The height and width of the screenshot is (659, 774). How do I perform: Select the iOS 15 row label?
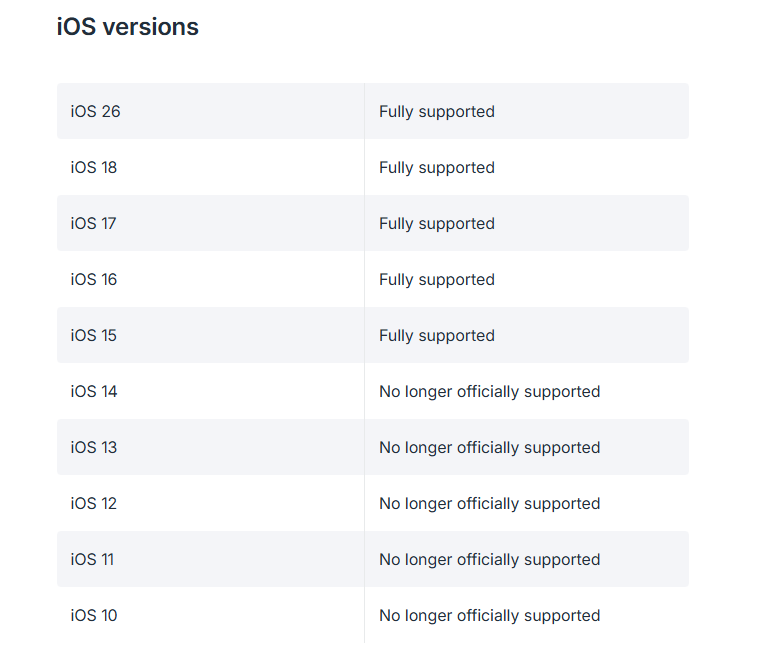point(94,335)
